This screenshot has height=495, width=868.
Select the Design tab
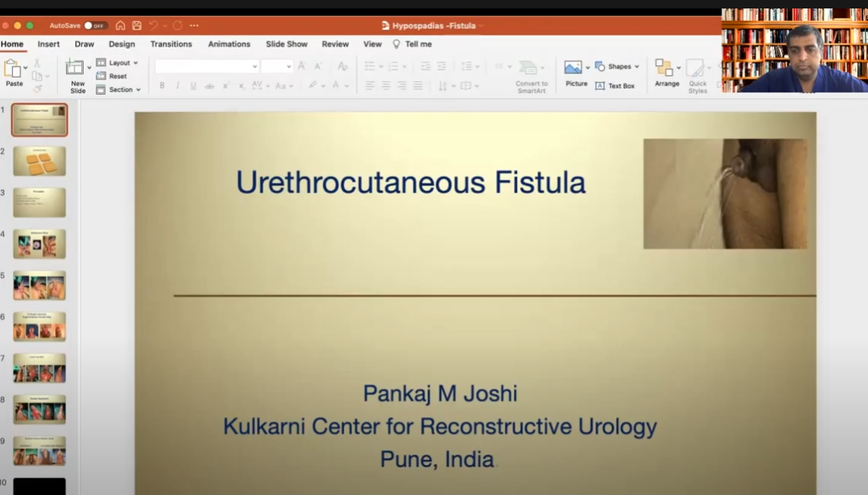[122, 45]
